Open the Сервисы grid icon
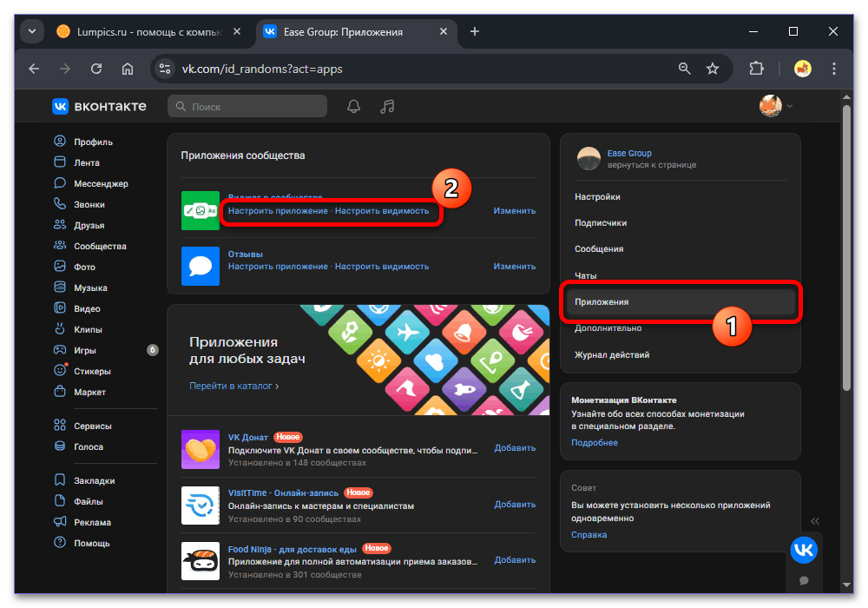The height and width of the screenshot is (608, 868). click(x=60, y=426)
